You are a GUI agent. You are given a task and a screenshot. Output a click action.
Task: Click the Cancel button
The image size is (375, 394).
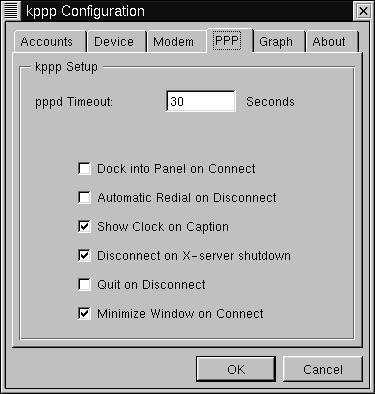click(323, 369)
